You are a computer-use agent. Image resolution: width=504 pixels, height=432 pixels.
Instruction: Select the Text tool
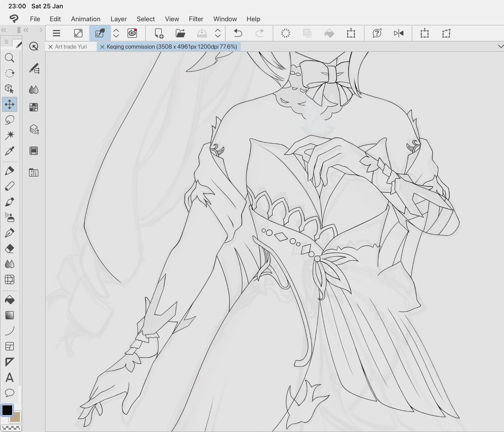tap(9, 378)
